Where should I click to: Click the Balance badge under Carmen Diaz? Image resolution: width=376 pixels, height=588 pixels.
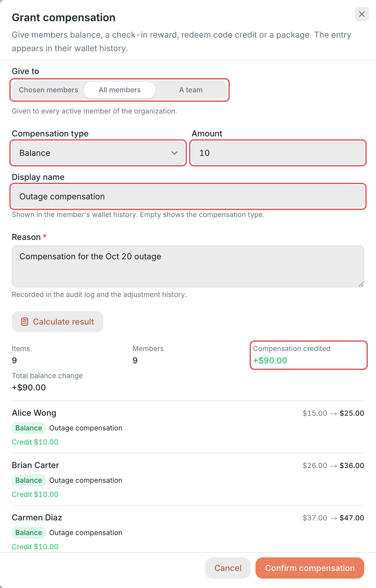click(29, 533)
